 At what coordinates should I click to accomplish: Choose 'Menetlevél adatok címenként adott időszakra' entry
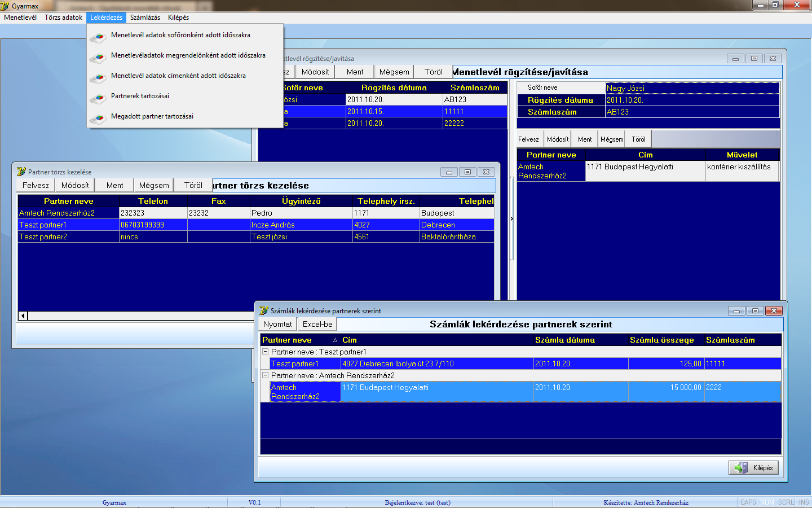(178, 76)
